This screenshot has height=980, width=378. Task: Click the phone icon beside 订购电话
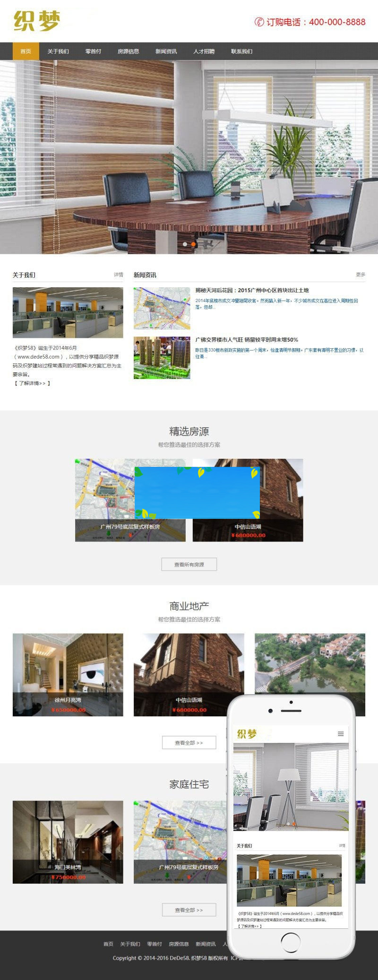pyautogui.click(x=259, y=22)
